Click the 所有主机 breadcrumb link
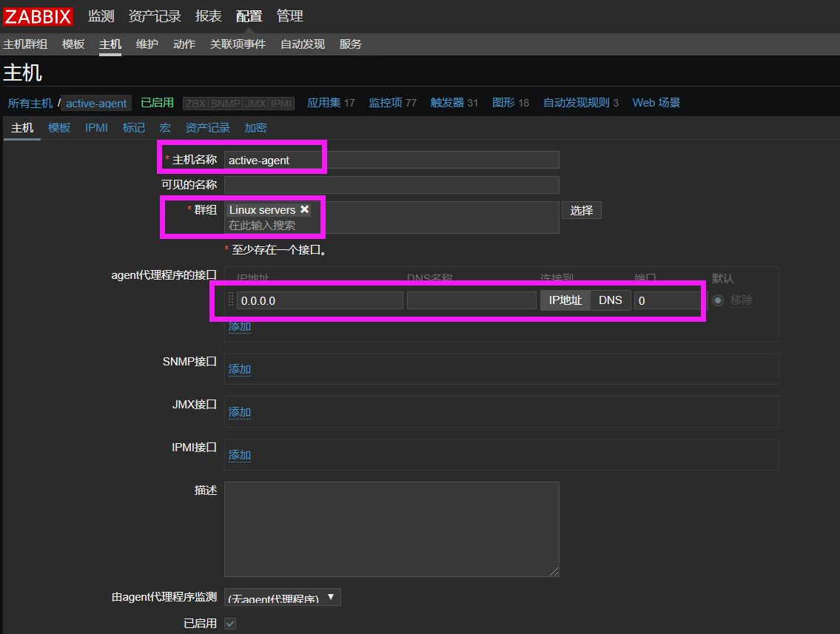The width and height of the screenshot is (840, 634). (30, 103)
